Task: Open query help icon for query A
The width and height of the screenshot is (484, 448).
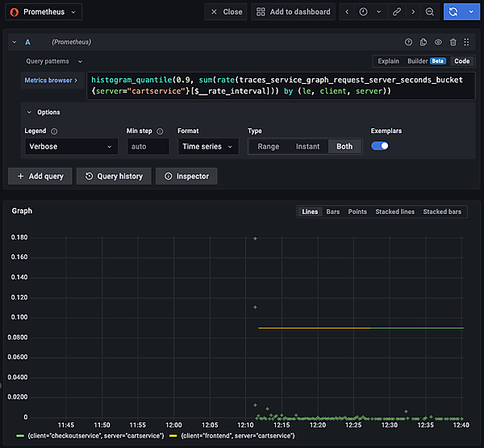Action: [408, 42]
